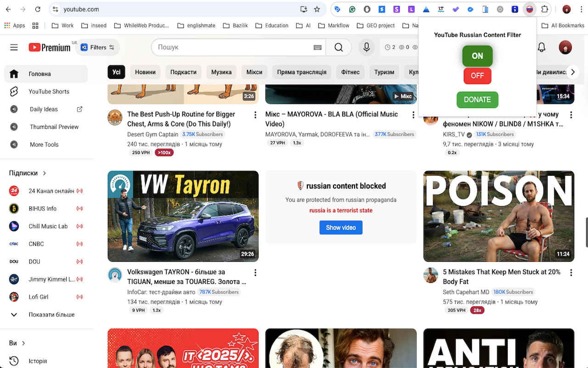The width and height of the screenshot is (588, 368).
Task: Turn the Russian content filter OFF
Action: (477, 76)
